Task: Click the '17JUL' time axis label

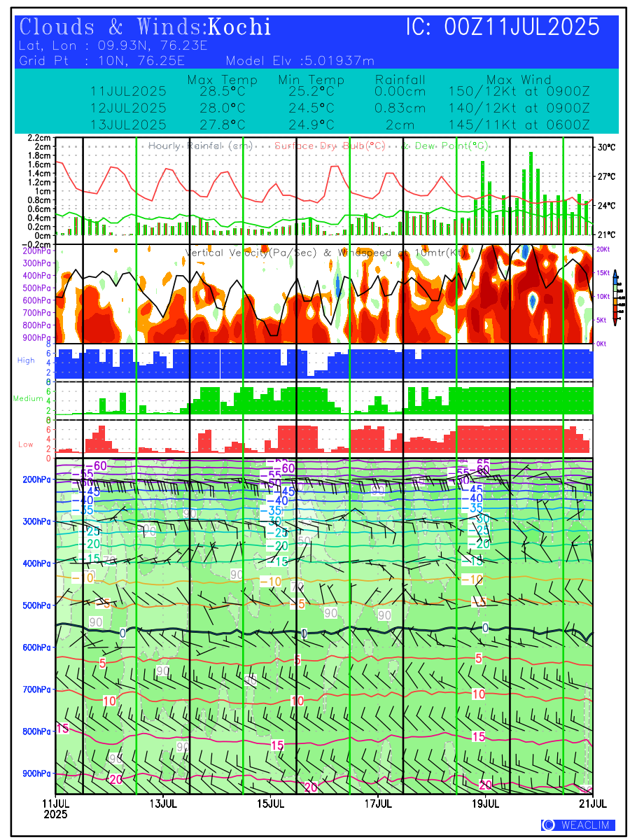Action: click(x=378, y=804)
